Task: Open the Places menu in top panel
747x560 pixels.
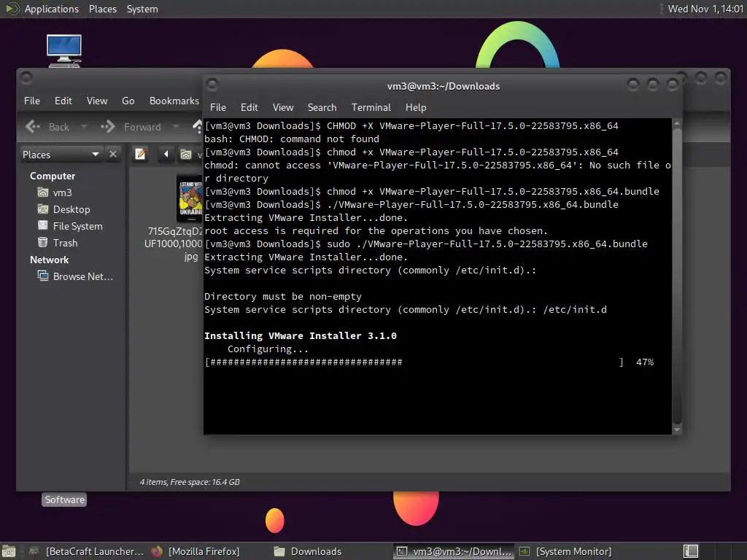Action: coord(102,9)
